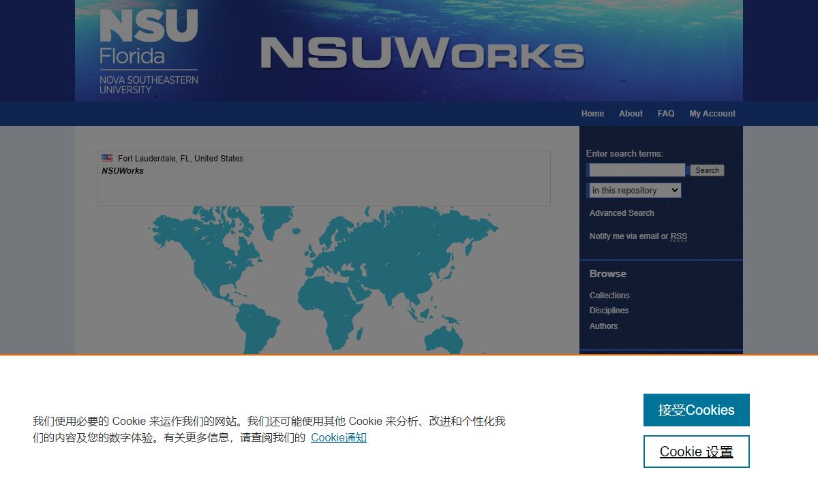Click the NSU Florida logo
This screenshot has height=504, width=818.
[x=149, y=51]
